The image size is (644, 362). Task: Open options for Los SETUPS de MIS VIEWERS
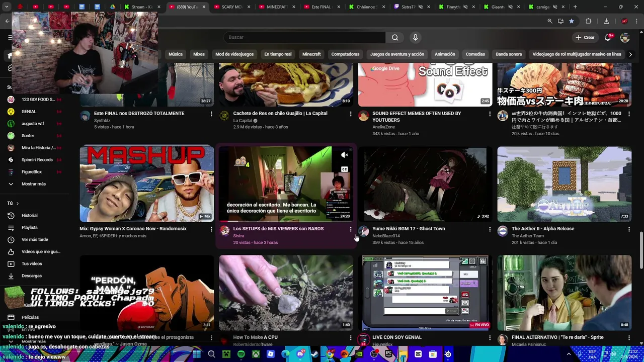tap(351, 229)
